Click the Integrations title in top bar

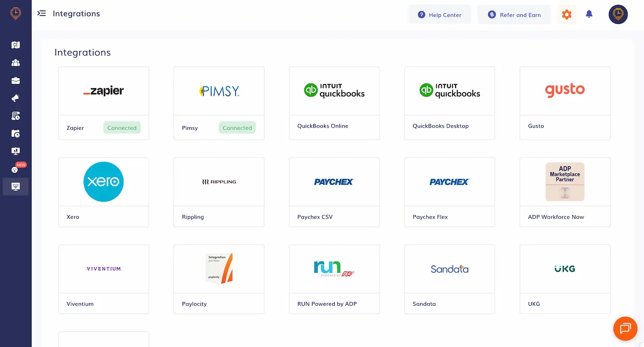pos(77,14)
